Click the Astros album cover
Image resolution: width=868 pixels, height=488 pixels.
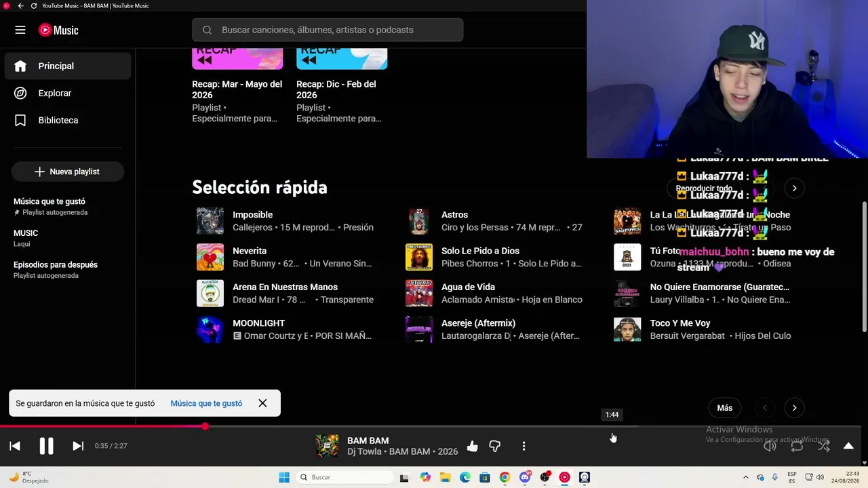[x=419, y=221]
